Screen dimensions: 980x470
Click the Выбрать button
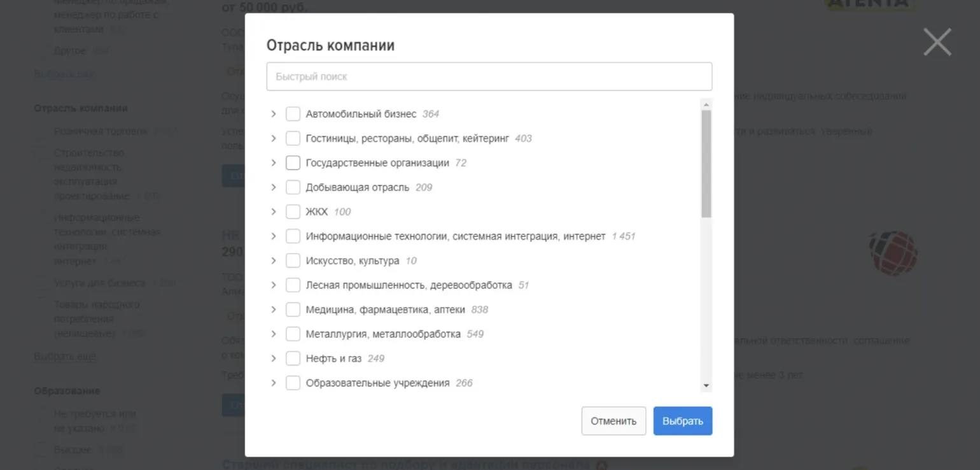click(x=682, y=421)
